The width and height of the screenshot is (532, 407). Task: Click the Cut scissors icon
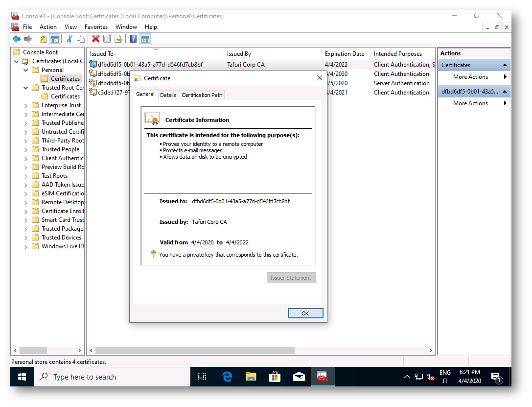point(69,39)
